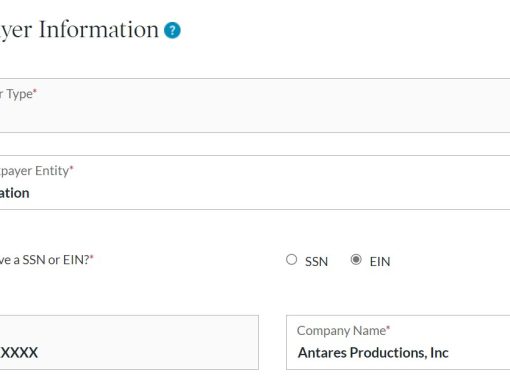
Task: Select the EIN radio button
Action: (x=356, y=259)
